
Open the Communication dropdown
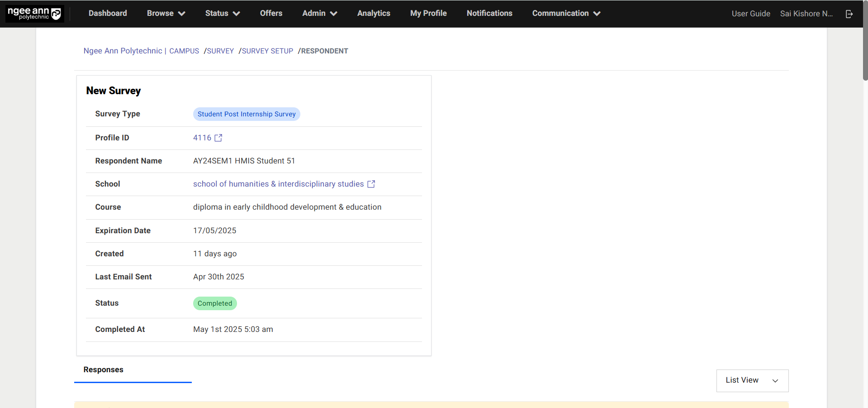(565, 13)
